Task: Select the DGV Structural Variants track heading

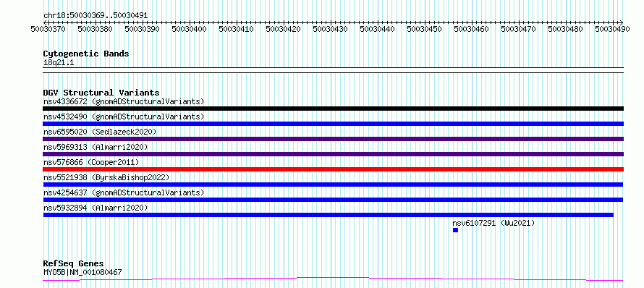Action: [101, 93]
